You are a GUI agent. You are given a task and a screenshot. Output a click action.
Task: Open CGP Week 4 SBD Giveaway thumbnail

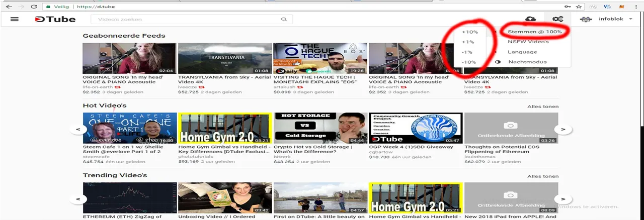[x=416, y=128]
